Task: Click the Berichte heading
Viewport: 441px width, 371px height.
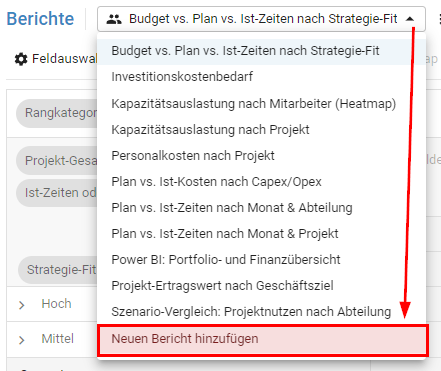Action: coord(40,19)
